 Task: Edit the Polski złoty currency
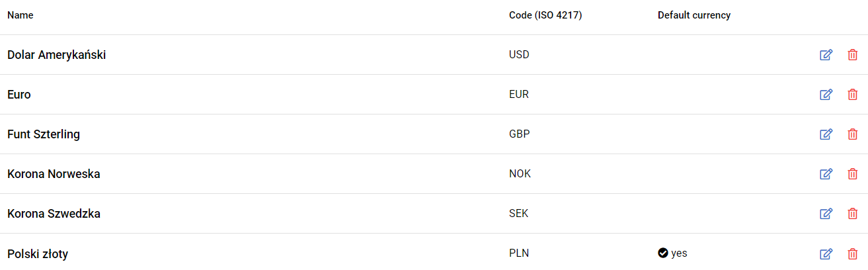click(826, 253)
